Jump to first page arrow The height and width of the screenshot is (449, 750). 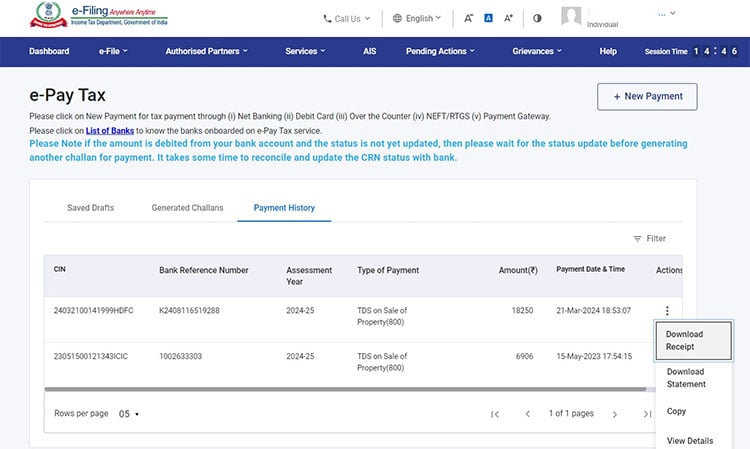495,414
